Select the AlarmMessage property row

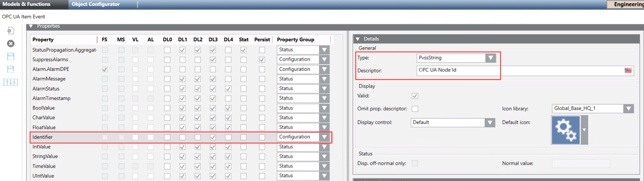[x=49, y=79]
